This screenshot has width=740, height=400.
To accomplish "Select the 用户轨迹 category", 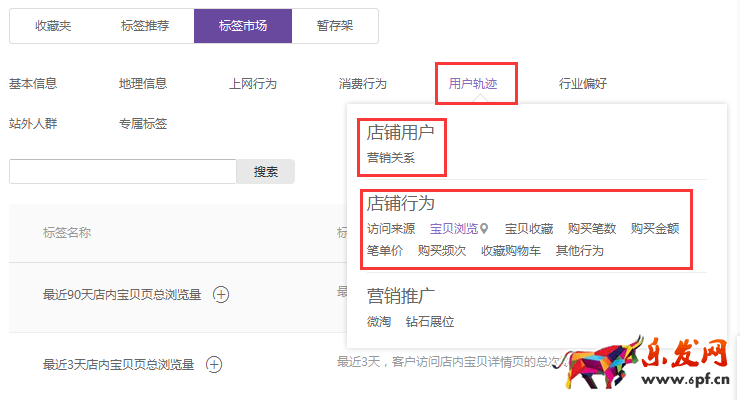I will pos(473,84).
